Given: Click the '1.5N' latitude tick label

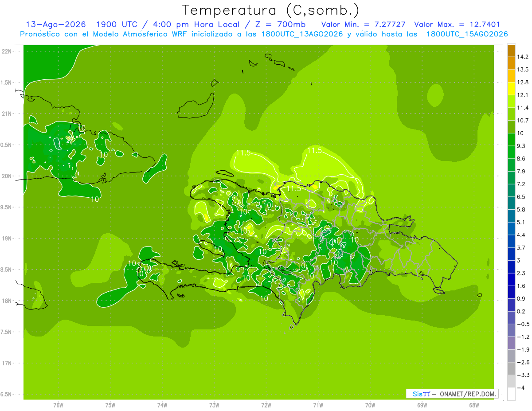Looking at the screenshot, I should [7, 82].
